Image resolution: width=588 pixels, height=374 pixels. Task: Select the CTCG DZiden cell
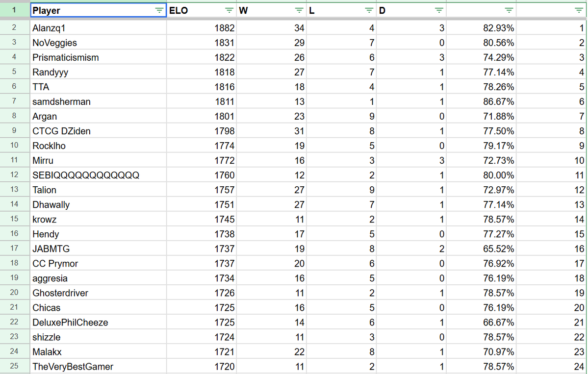98,131
